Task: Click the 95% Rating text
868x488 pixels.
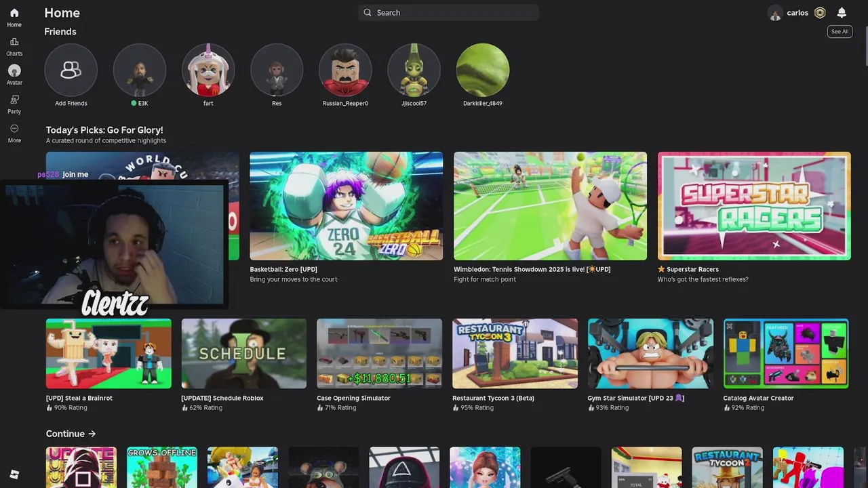Action: (477, 408)
